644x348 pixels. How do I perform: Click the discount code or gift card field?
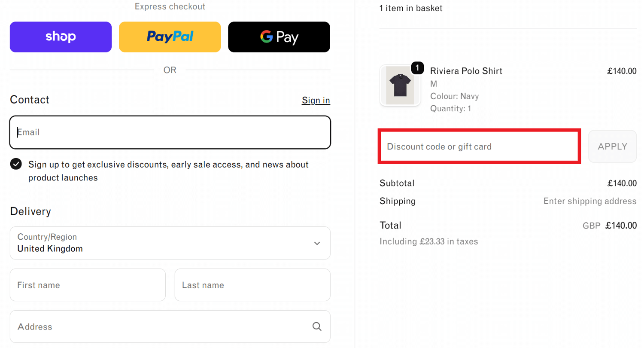coord(479,146)
